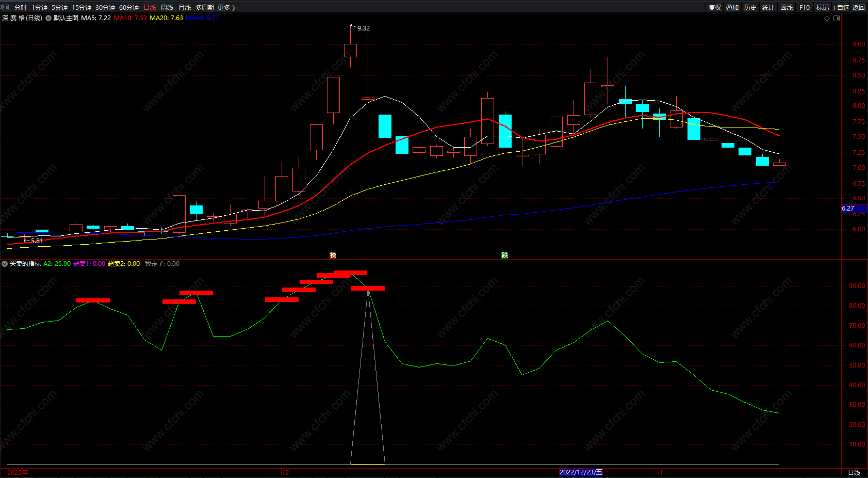The image size is (868, 478).
Task: Click the 9.32 high price label
Action: point(364,28)
